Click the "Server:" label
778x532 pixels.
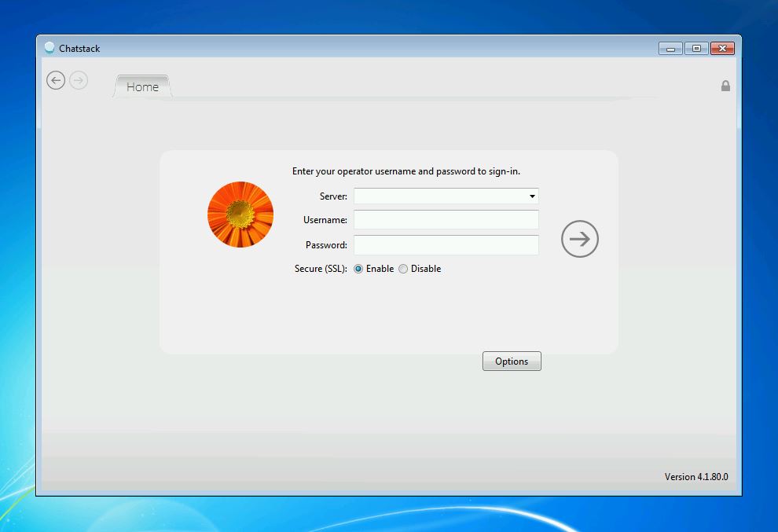pyautogui.click(x=333, y=196)
